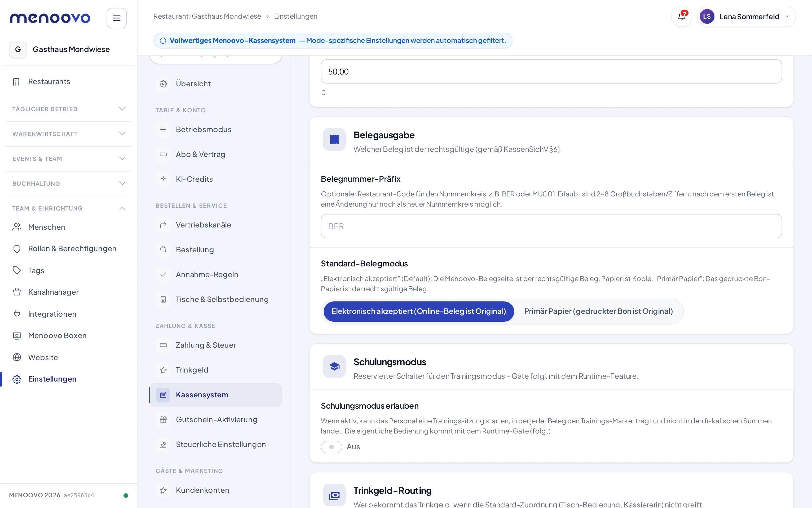The width and height of the screenshot is (812, 508).
Task: Open Abo & Vertrag settings
Action: 215,154
